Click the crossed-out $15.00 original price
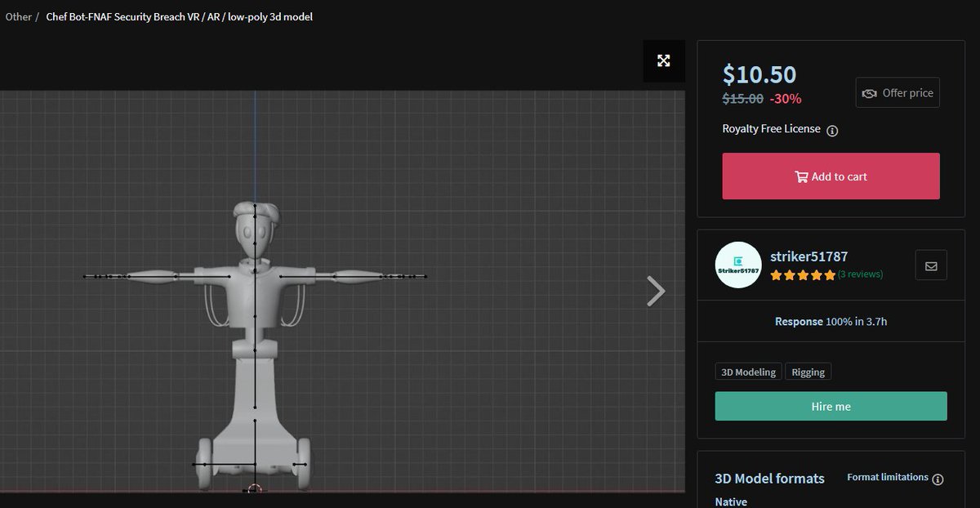This screenshot has height=508, width=980. [742, 99]
